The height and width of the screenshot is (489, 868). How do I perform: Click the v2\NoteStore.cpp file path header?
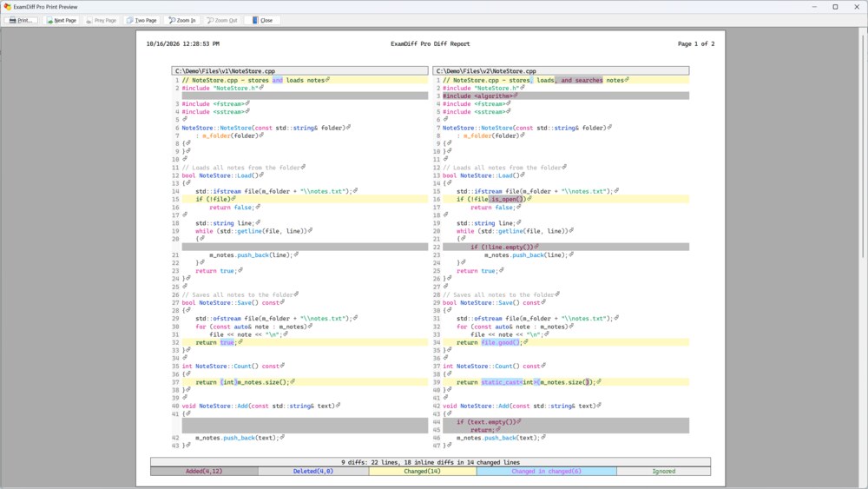point(561,71)
